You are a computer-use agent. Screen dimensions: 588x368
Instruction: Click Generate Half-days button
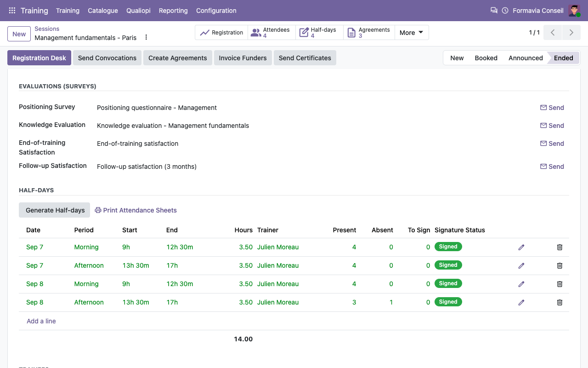pyautogui.click(x=55, y=210)
